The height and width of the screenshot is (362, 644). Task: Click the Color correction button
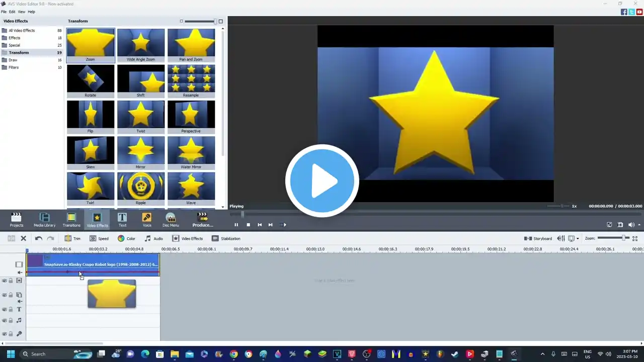pyautogui.click(x=126, y=238)
